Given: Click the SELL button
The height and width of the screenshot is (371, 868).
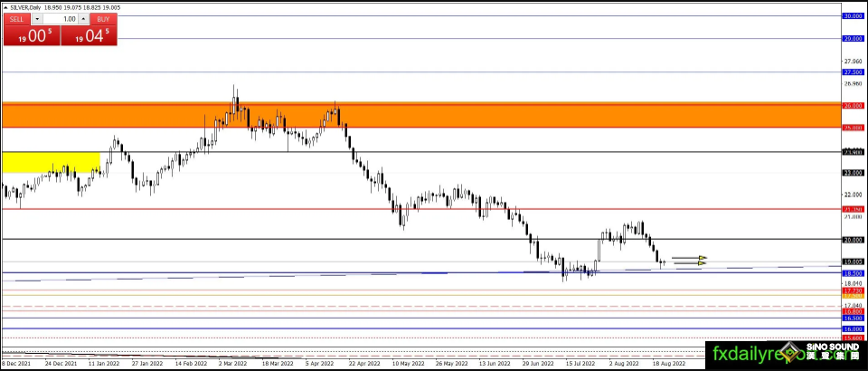Looking at the screenshot, I should coord(17,19).
